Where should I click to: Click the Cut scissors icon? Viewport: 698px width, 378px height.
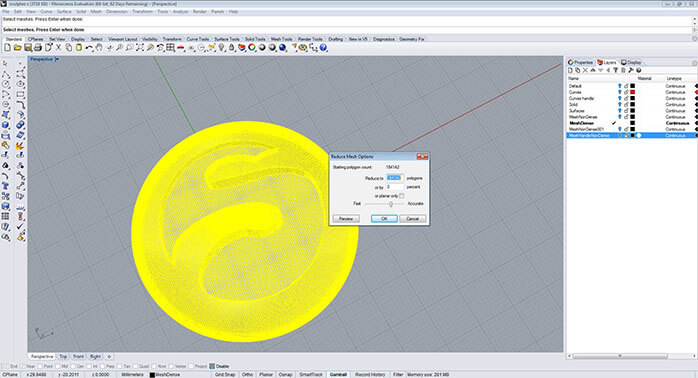pos(58,47)
